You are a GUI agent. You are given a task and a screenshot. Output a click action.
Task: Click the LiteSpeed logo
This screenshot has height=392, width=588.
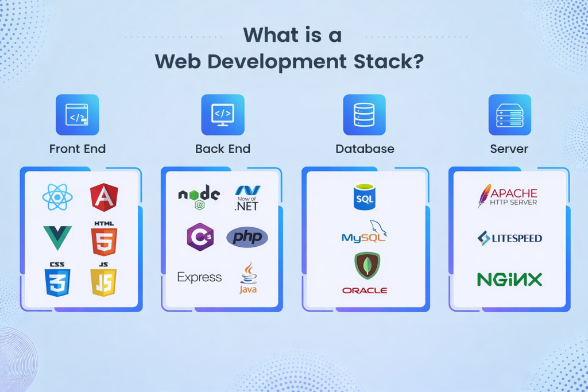pos(509,238)
